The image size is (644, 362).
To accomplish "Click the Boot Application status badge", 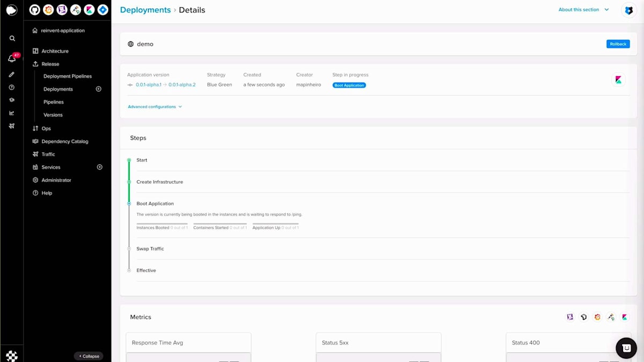I will click(x=349, y=85).
